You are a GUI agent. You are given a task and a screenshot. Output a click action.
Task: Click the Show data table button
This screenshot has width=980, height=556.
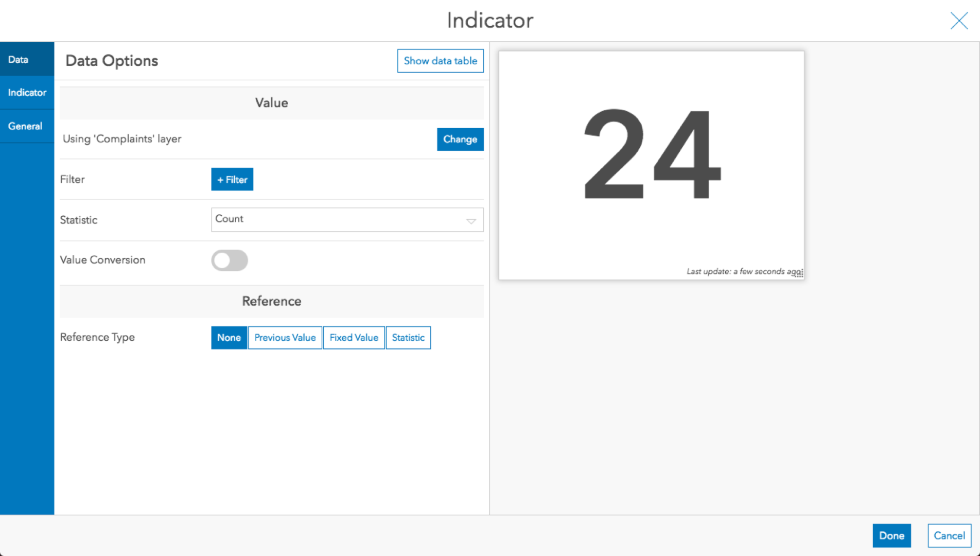440,61
